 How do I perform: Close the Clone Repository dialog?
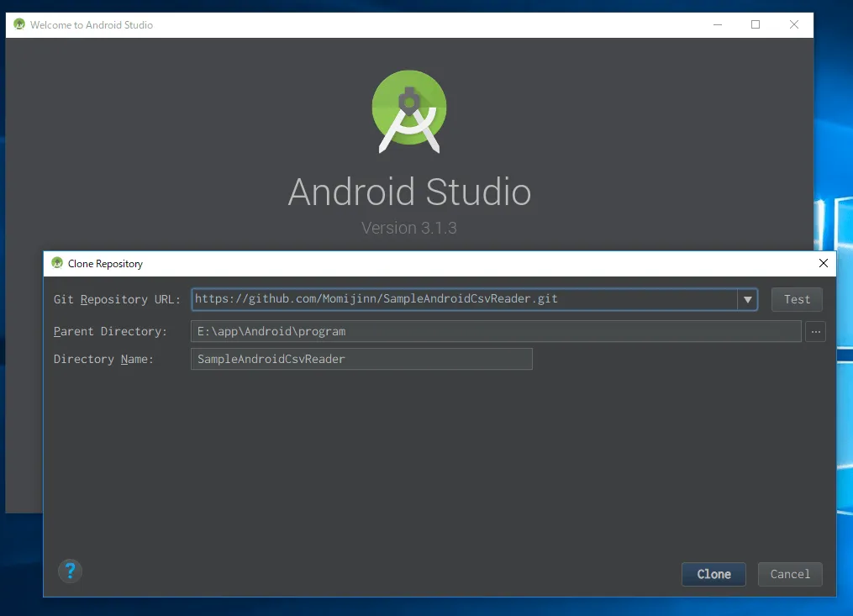click(823, 263)
